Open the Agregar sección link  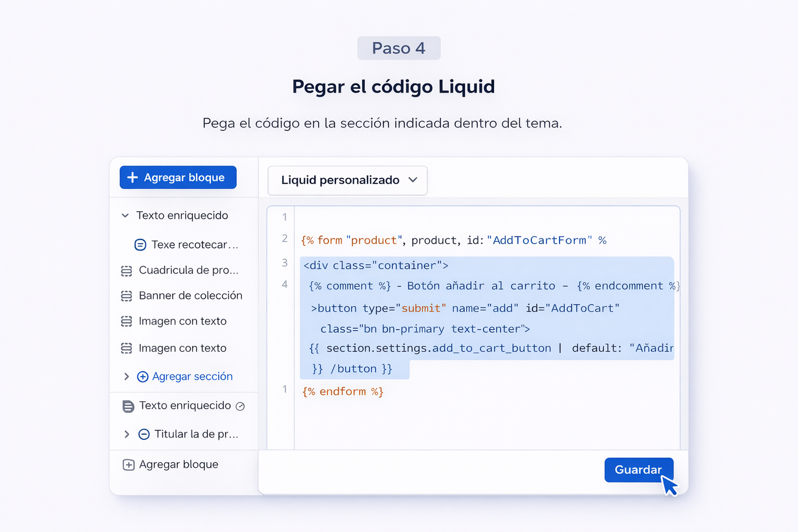pyautogui.click(x=192, y=377)
